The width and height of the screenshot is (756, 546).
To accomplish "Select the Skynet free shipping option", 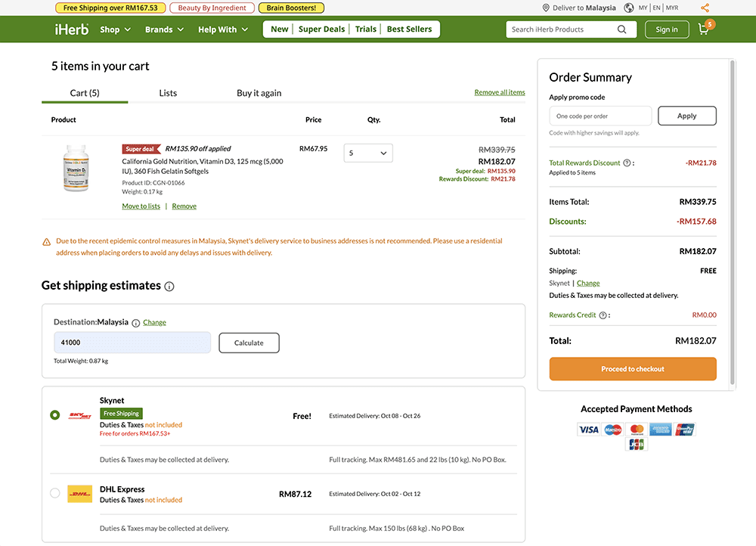I will (x=54, y=415).
